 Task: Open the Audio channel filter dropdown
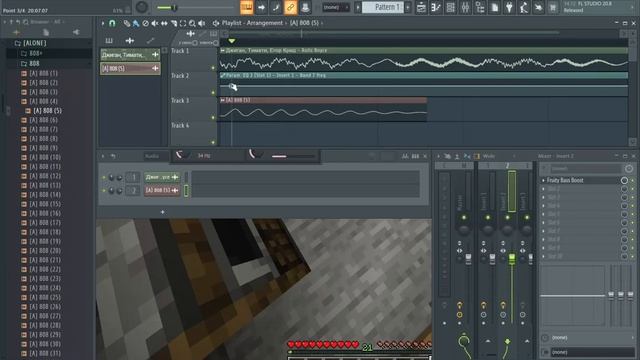[156, 156]
